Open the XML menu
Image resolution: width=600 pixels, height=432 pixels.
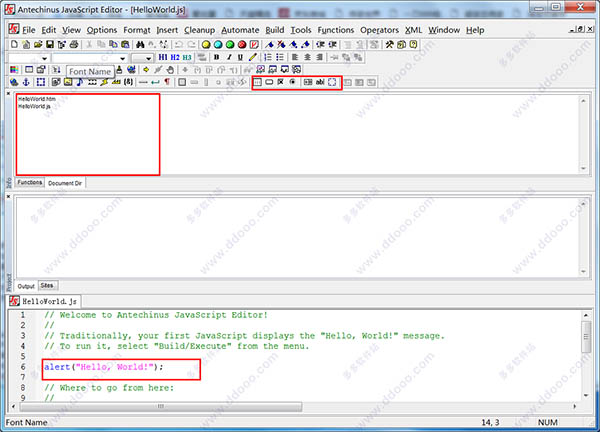tap(413, 30)
